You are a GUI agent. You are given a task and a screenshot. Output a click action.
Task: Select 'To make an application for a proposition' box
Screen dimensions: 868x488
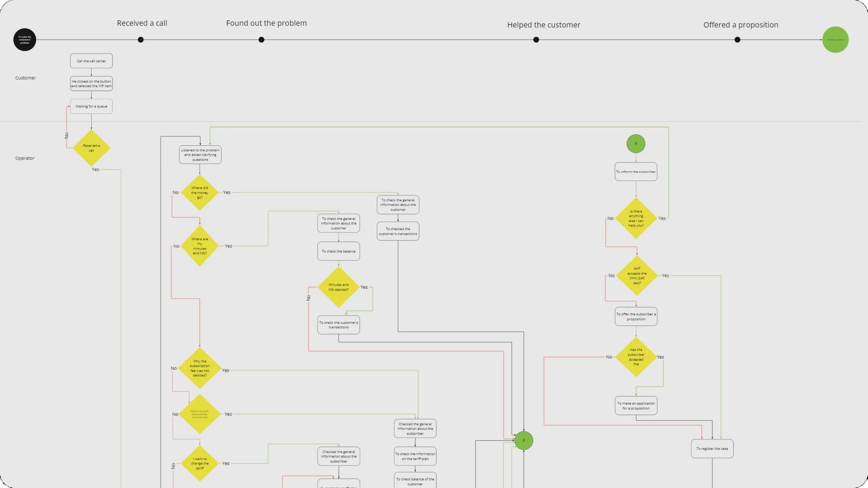636,406
